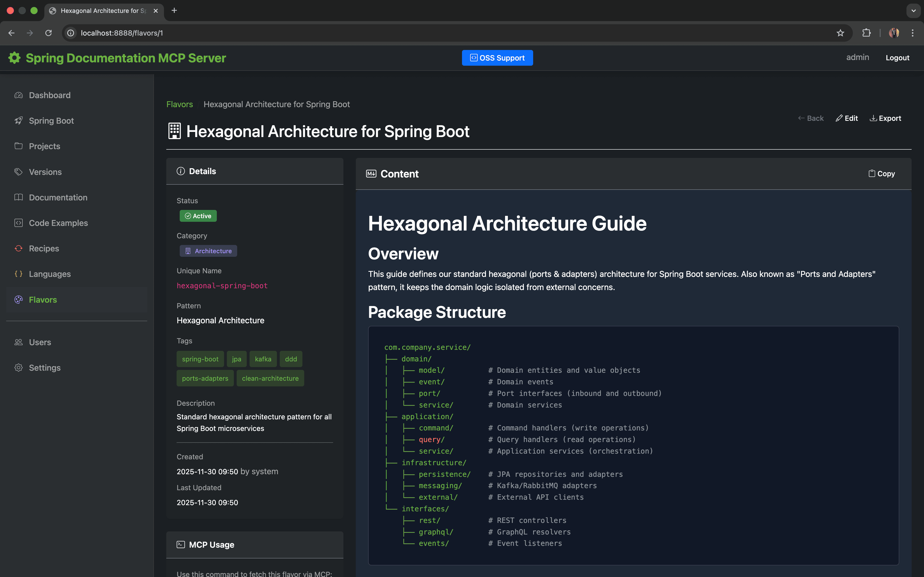Screen dimensions: 924x577
Task: Click the Flavors breadcrumb link
Action: coord(179,104)
